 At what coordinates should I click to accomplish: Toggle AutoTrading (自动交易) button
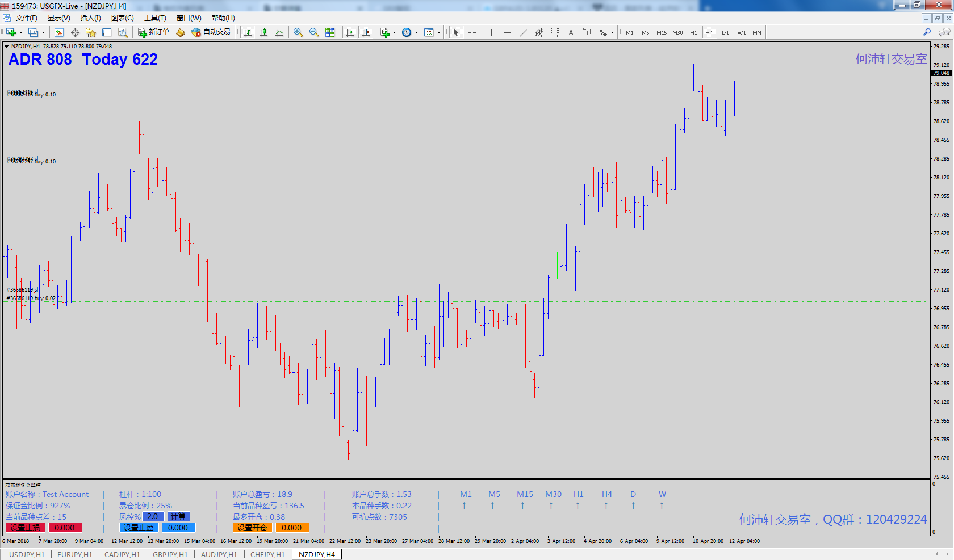[x=211, y=32]
